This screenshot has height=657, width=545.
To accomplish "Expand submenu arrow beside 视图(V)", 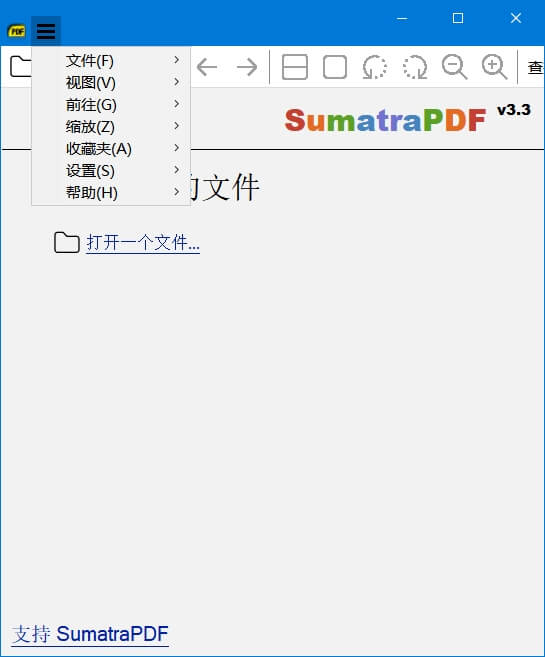I will 176,82.
